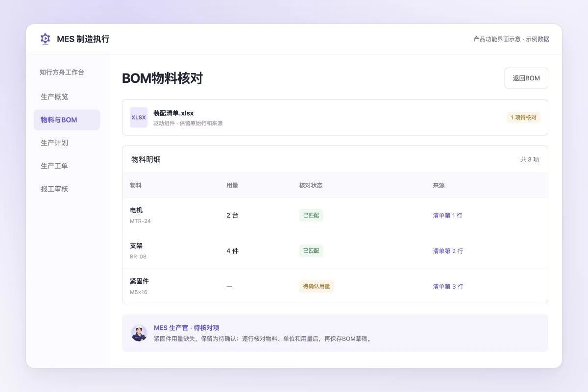Click the 来源 column header

click(439, 186)
